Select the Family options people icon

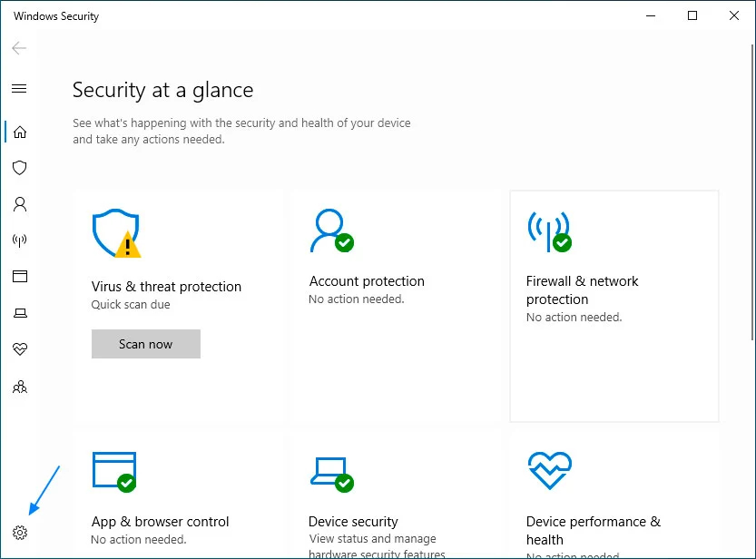click(20, 387)
